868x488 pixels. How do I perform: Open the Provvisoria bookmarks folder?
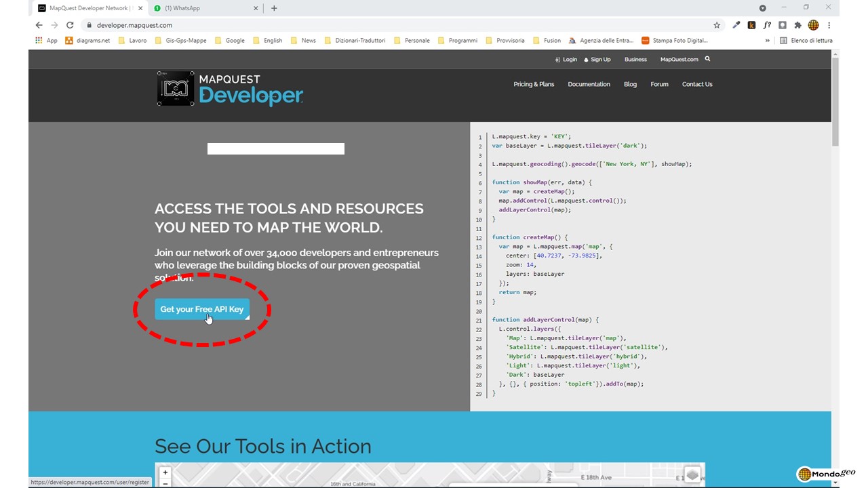coord(505,41)
